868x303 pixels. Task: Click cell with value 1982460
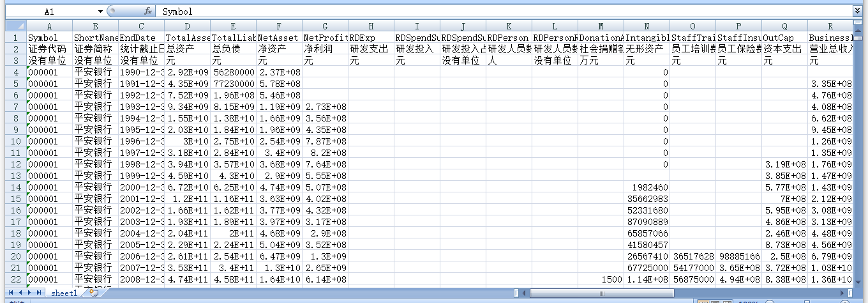pos(647,187)
